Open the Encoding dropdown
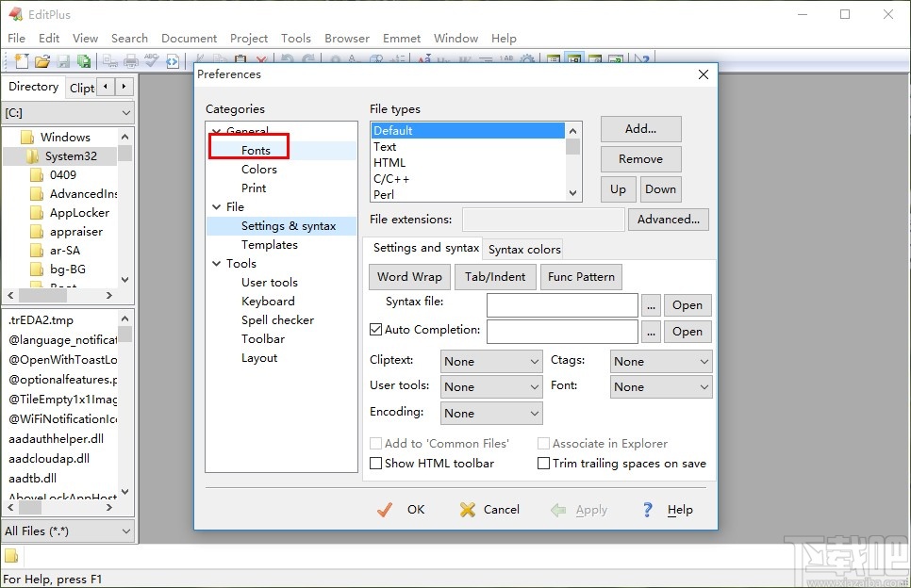The image size is (911, 588). coord(491,413)
